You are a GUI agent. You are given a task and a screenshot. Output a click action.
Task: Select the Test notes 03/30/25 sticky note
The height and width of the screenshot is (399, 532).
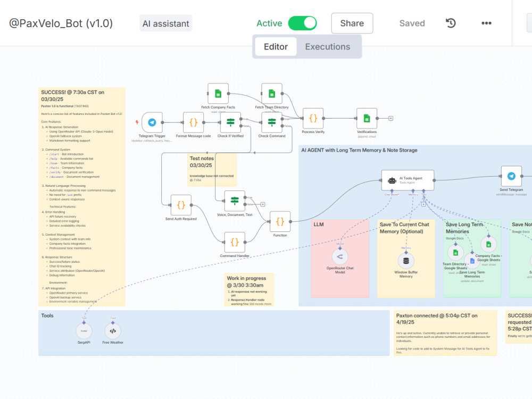pos(212,170)
